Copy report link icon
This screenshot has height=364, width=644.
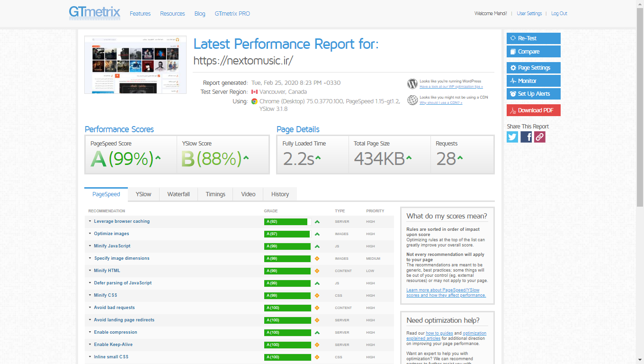[x=540, y=137]
